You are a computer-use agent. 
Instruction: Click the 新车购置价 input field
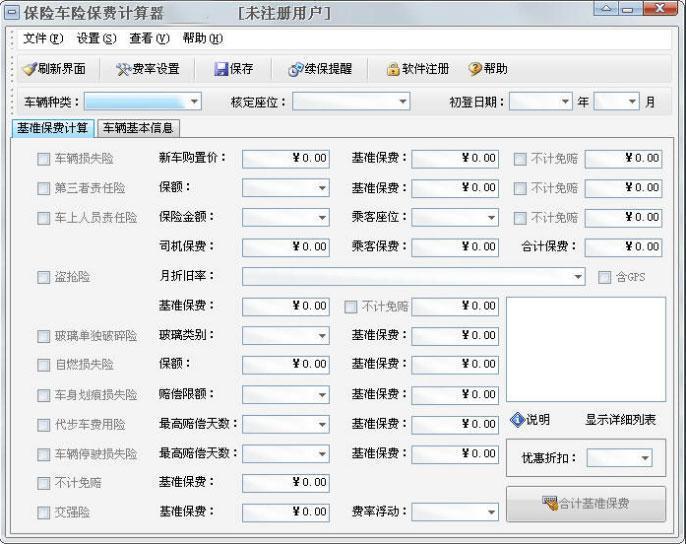tap(286, 158)
